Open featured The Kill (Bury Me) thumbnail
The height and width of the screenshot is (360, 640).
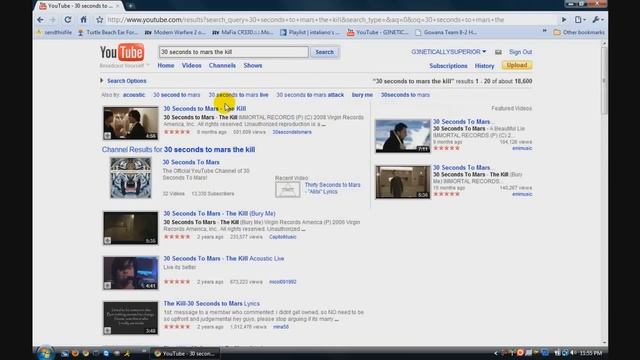403,182
